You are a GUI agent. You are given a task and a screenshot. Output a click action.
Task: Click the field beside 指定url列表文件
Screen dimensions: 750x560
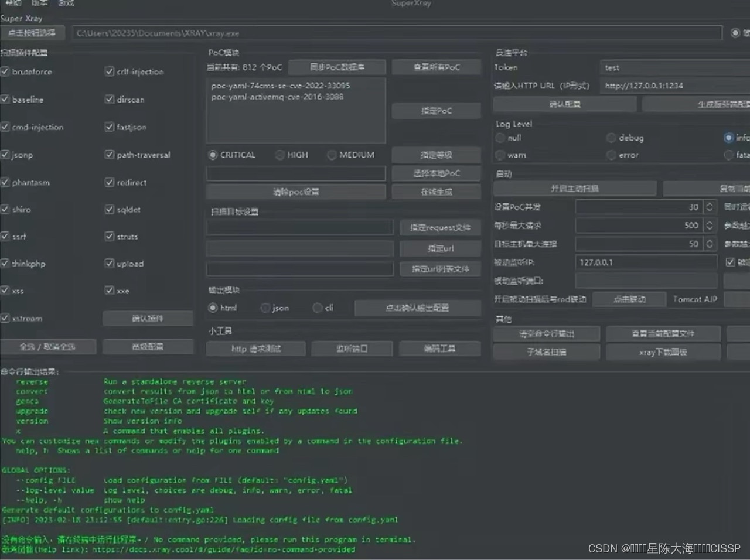pos(299,269)
